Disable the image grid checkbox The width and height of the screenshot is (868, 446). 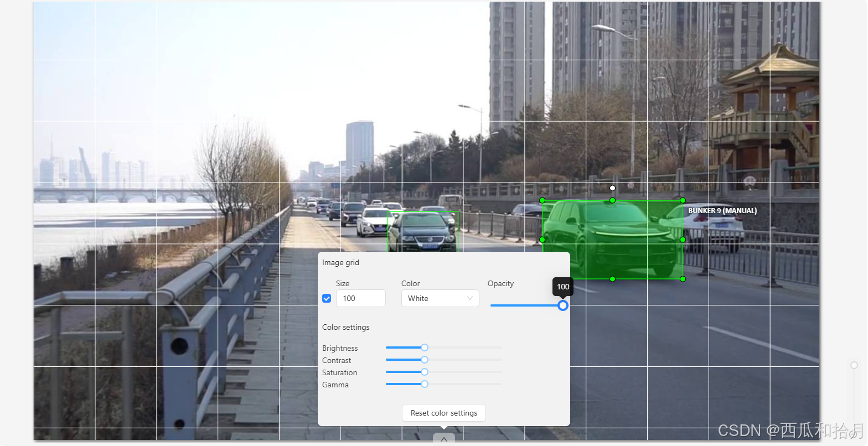tap(327, 298)
